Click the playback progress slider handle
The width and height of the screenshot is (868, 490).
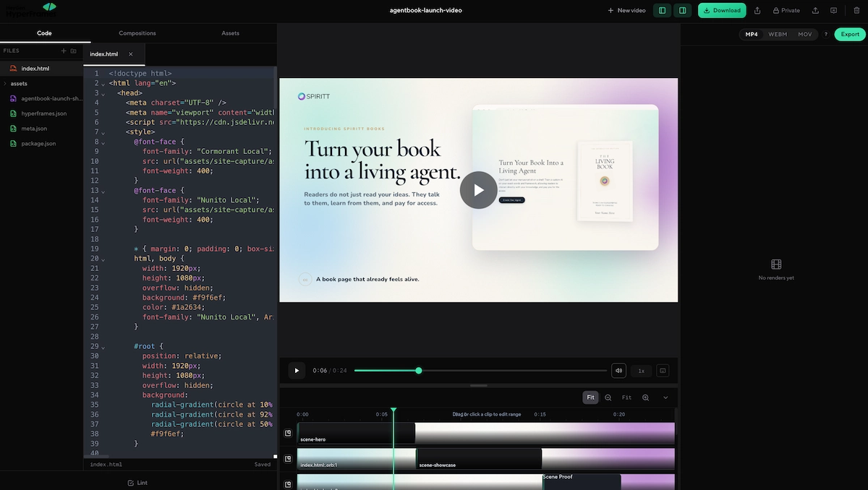(419, 371)
